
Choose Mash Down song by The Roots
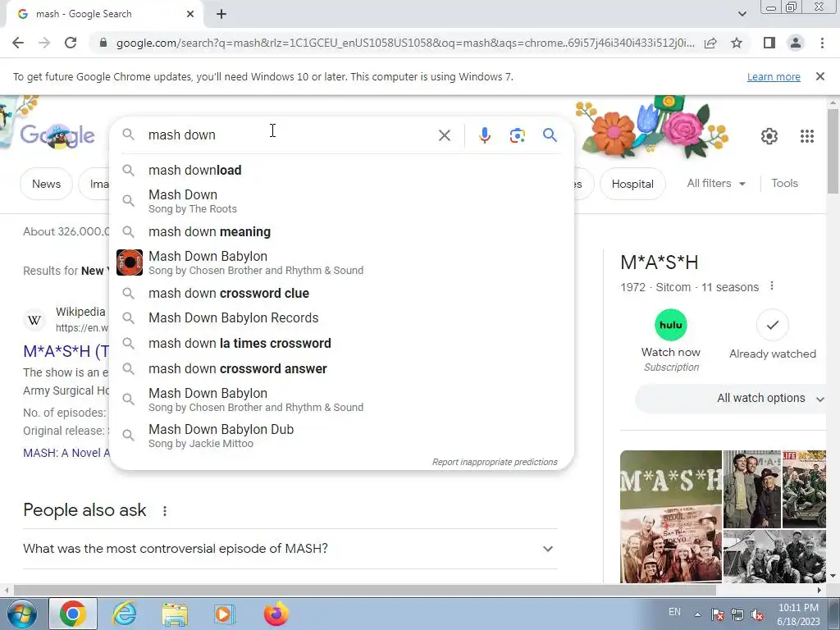342,201
